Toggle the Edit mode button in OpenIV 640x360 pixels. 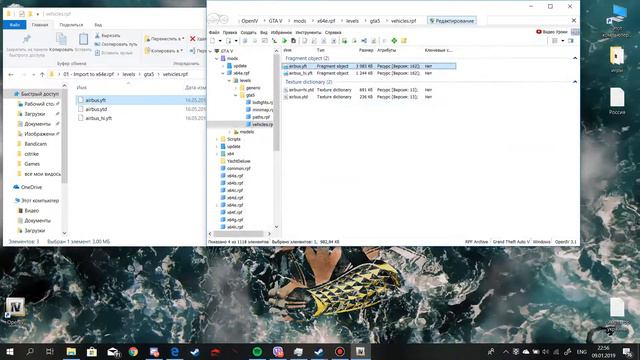point(452,21)
